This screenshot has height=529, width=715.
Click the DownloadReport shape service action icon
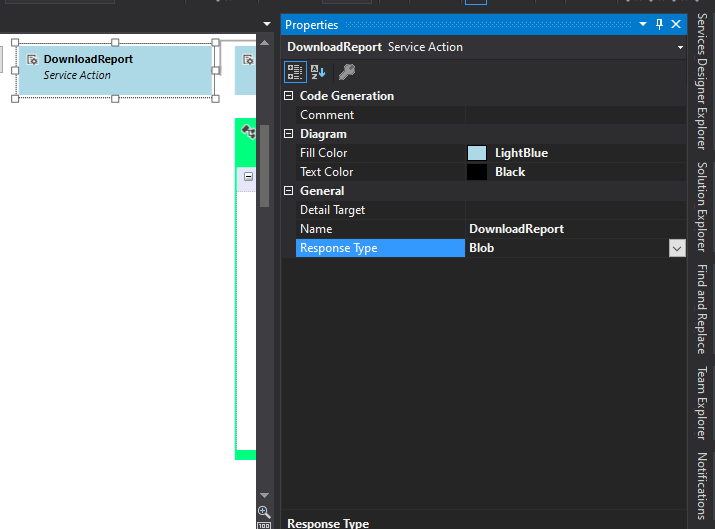click(32, 60)
